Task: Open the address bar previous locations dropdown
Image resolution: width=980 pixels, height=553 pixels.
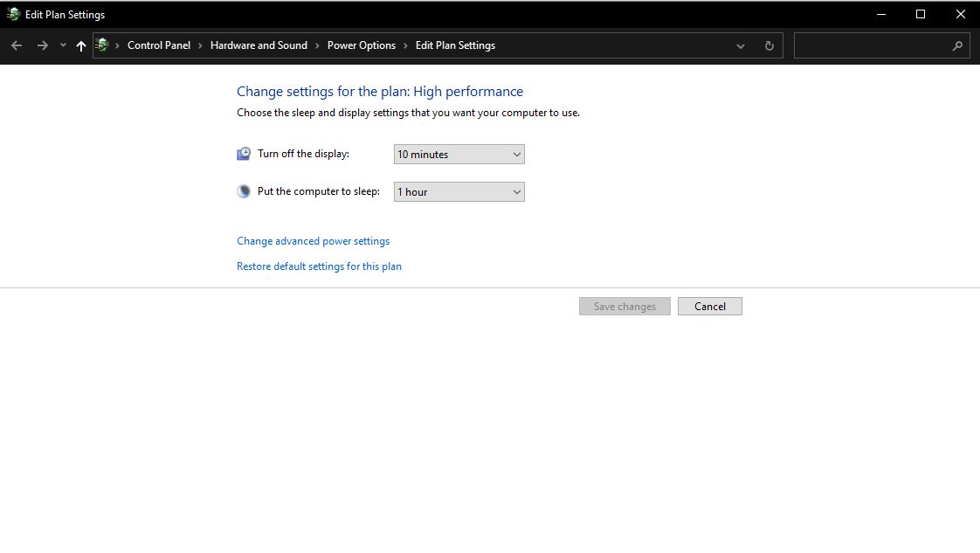Action: coord(741,46)
